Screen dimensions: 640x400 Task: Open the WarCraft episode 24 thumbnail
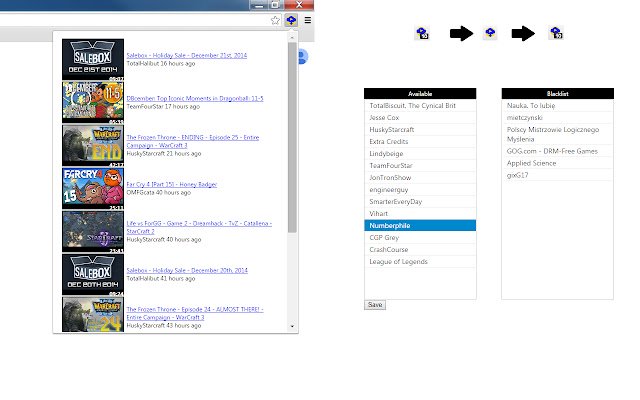93,314
